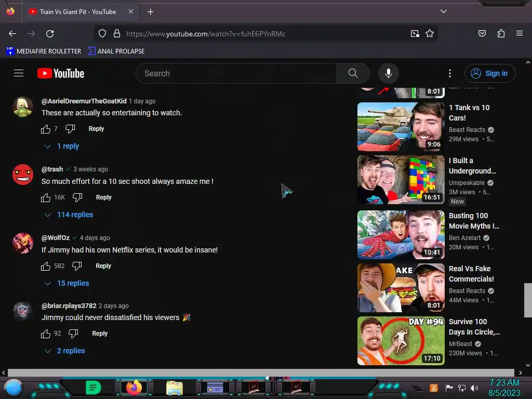This screenshot has width=532, height=399.
Task: Open the @trash channel link
Action: tap(52, 169)
